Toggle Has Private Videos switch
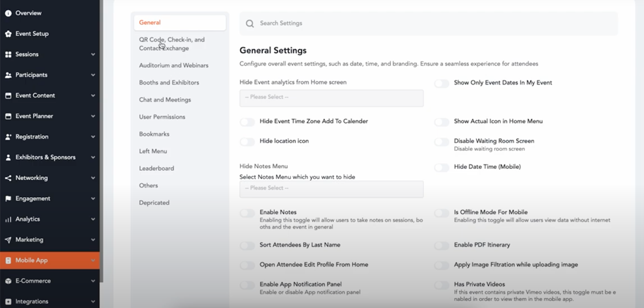The width and height of the screenshot is (644, 308). 442,285
